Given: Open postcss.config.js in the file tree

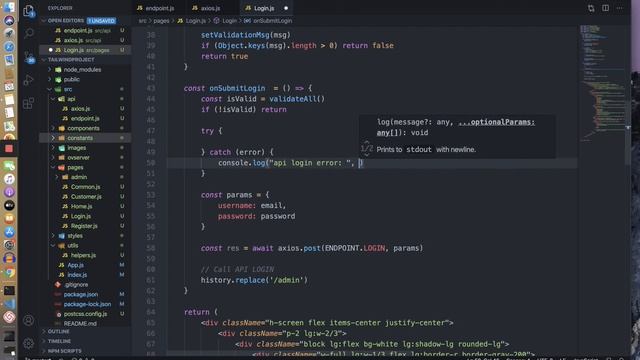Looking at the screenshot, I should click(x=85, y=314).
